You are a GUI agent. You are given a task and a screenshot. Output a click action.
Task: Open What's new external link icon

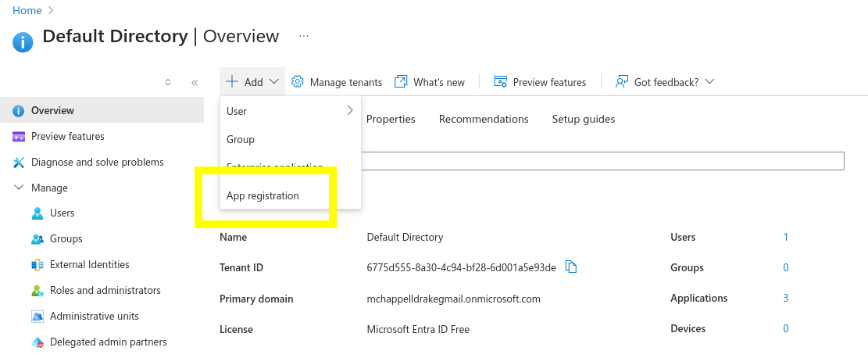(x=401, y=82)
